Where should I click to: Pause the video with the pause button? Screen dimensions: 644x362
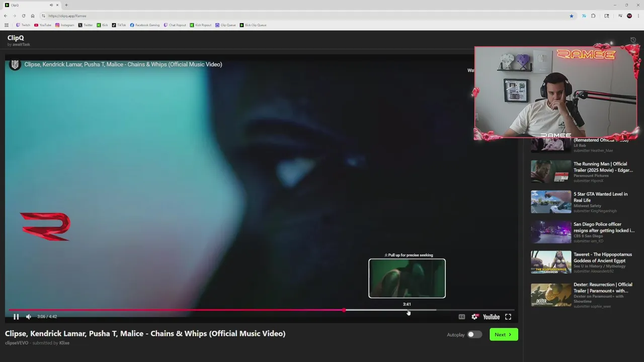tap(16, 317)
